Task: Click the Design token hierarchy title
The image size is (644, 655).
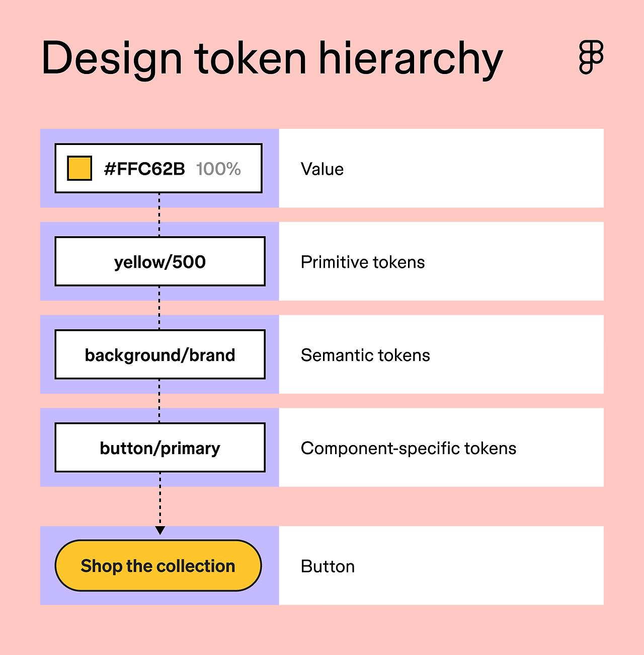Action: (272, 59)
